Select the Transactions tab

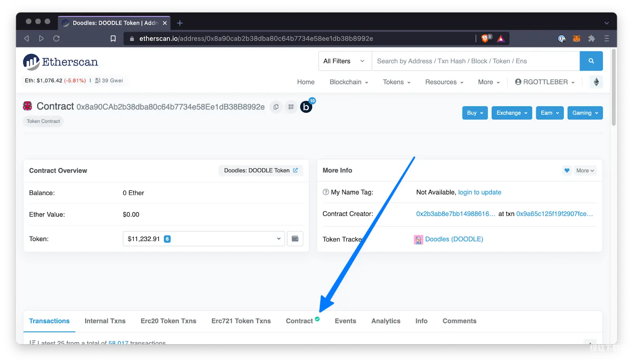(x=49, y=321)
